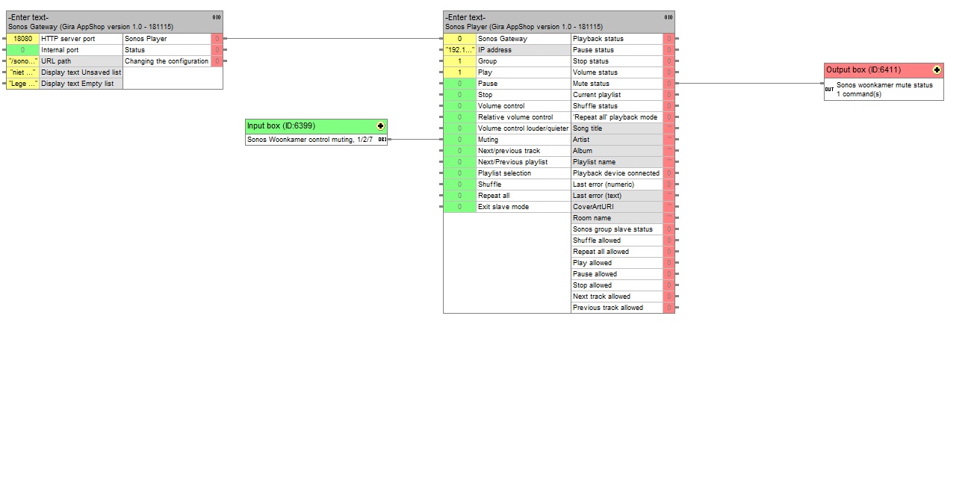Click the 'Next/Previous playlist' input label
980x484 pixels.
tap(512, 162)
